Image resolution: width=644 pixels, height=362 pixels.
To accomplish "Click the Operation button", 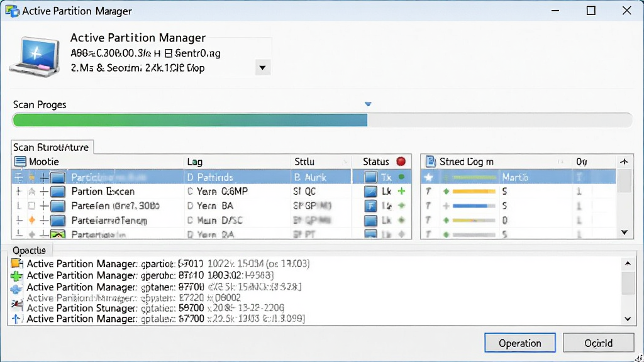I will click(520, 343).
